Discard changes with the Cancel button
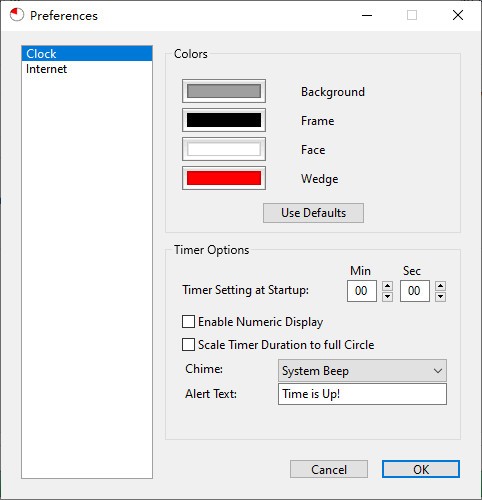 point(329,469)
